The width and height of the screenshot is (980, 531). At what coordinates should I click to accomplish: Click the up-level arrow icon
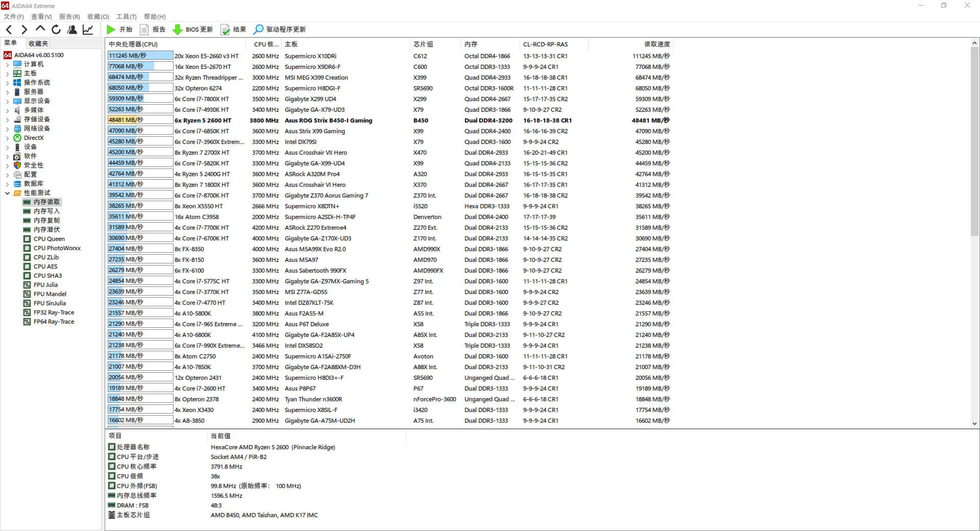(40, 29)
